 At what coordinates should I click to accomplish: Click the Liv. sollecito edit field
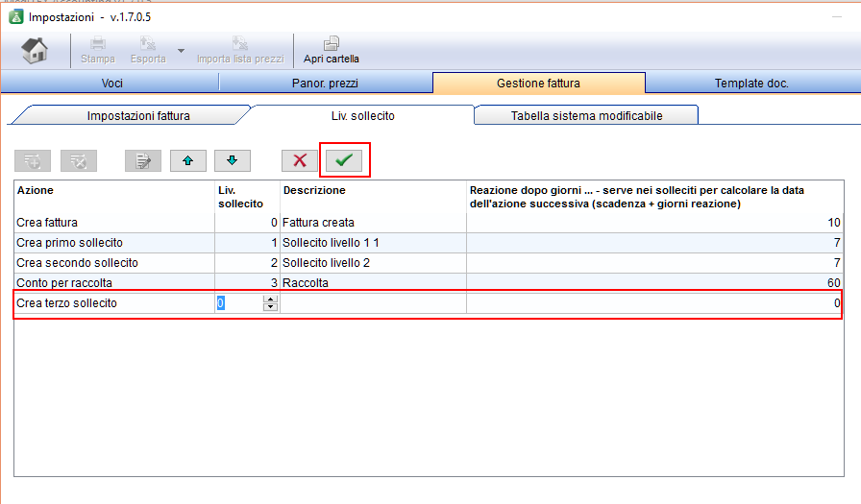pyautogui.click(x=239, y=302)
